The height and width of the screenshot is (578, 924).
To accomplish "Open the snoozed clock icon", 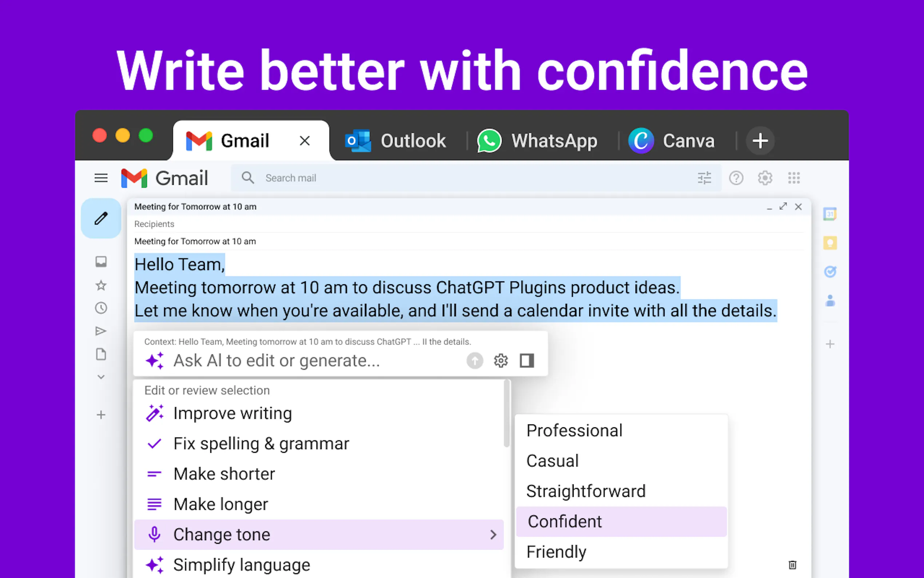I will click(x=101, y=308).
